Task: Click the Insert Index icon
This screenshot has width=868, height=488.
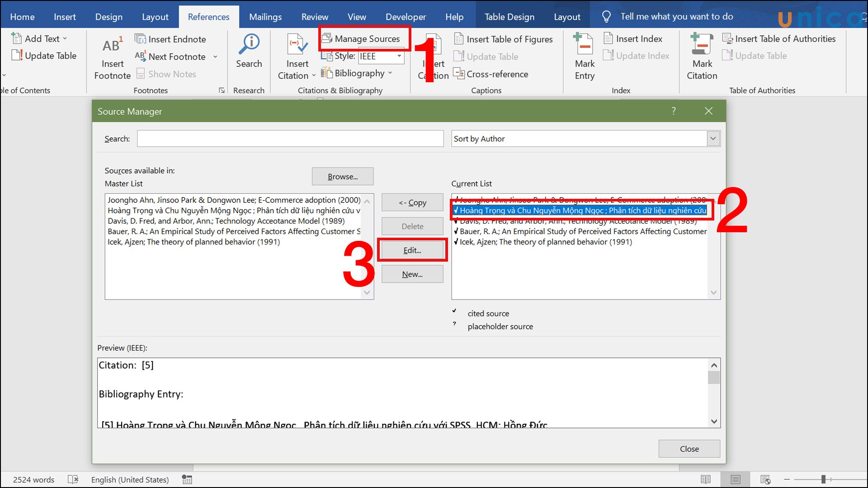Action: click(x=634, y=39)
